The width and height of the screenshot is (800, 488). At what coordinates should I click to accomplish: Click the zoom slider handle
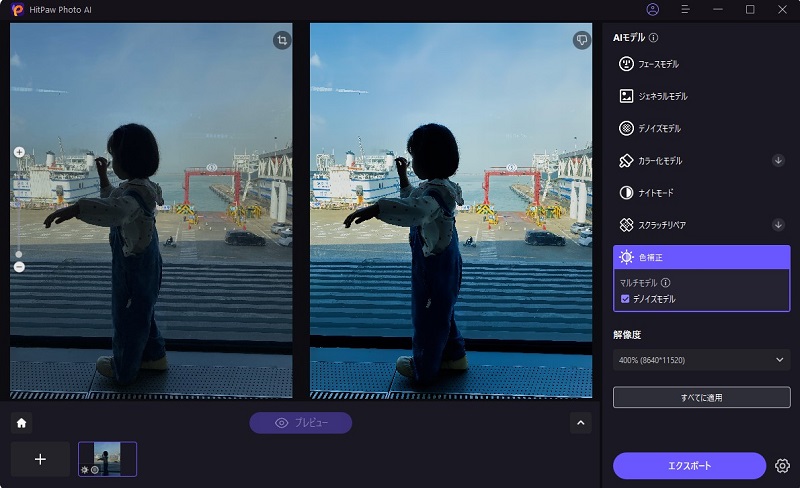(x=19, y=254)
